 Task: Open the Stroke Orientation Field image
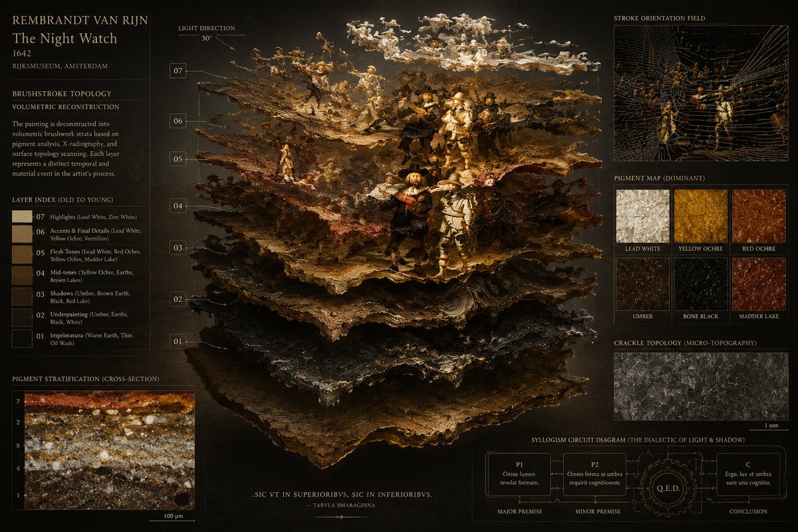[x=700, y=93]
